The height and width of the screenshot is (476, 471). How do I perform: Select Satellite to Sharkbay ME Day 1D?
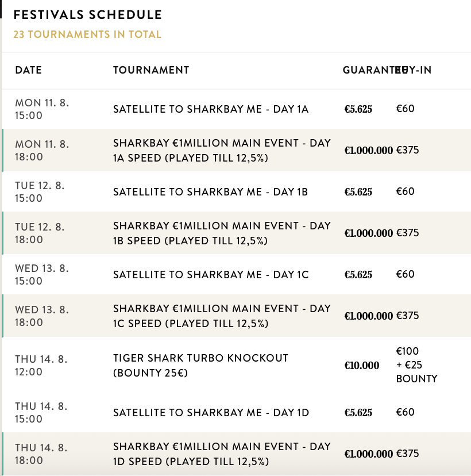point(211,412)
